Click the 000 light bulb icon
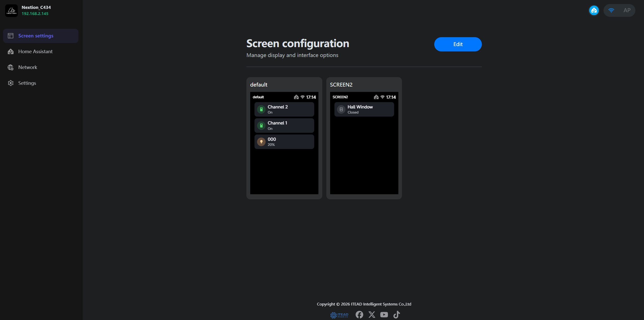This screenshot has width=644, height=320. (261, 142)
